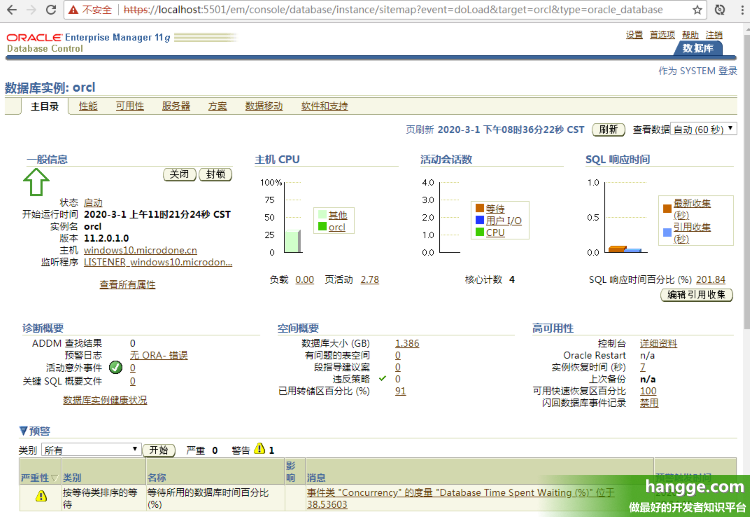Image resolution: width=750 pixels, height=517 pixels.
Task: Click the 实例恢复时间 value 7 link
Action: click(643, 367)
